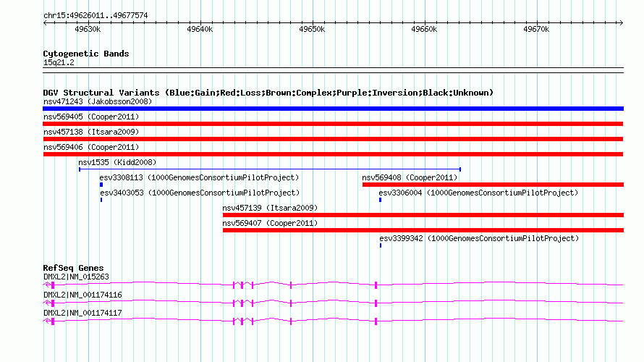Click the red nsv569408 loss bar
This screenshot has width=644, height=362.
[493, 185]
